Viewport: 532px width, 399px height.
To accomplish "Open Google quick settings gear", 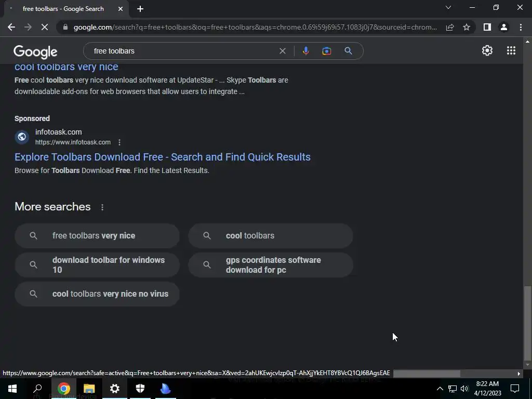I will tap(487, 50).
